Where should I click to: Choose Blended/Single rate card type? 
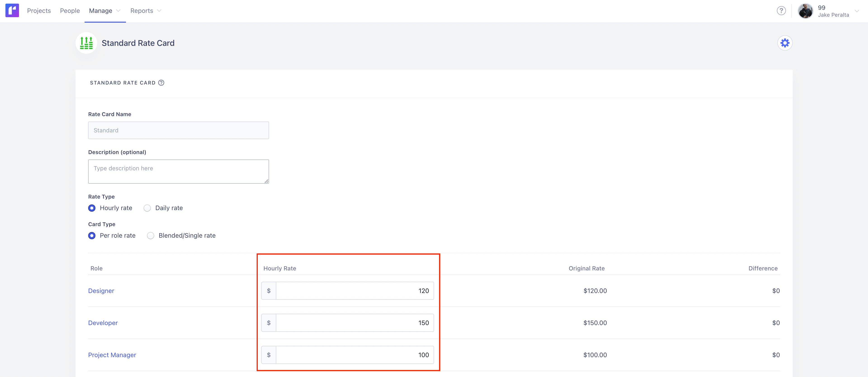coord(151,236)
